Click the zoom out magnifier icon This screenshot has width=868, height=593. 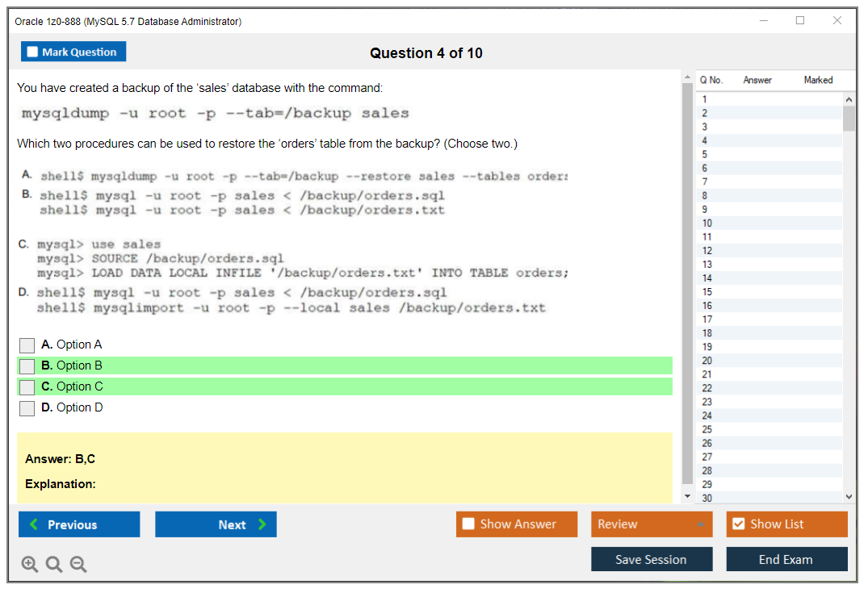78,565
